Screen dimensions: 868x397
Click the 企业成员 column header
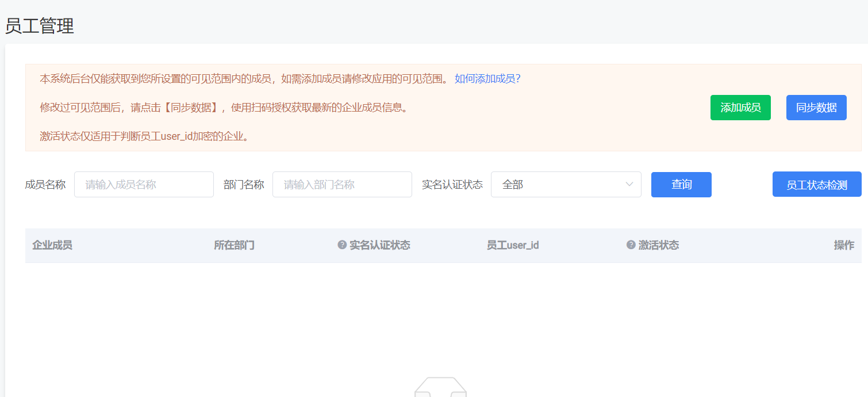[52, 245]
